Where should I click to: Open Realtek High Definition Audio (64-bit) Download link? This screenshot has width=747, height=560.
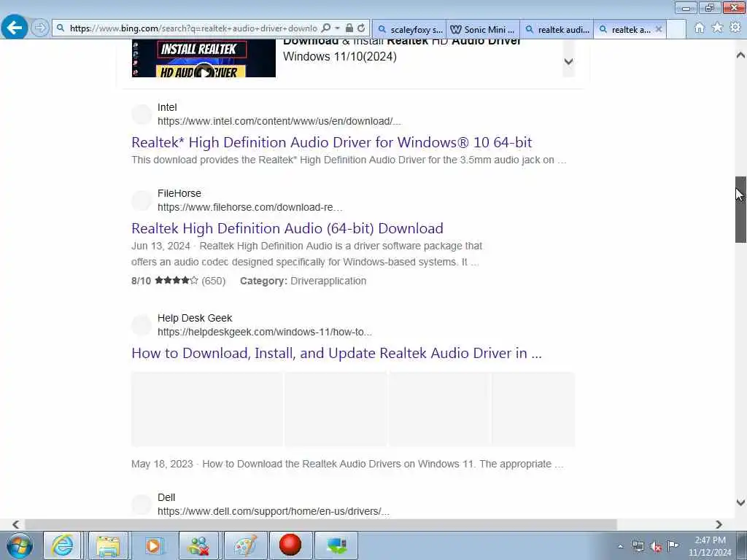point(287,228)
